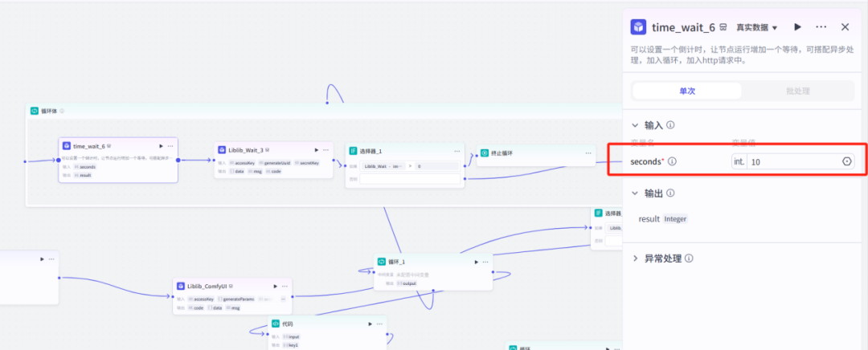Viewport: 868px width, 350px height.
Task: Open the 真实数据 dropdown in the panel
Action: click(757, 27)
